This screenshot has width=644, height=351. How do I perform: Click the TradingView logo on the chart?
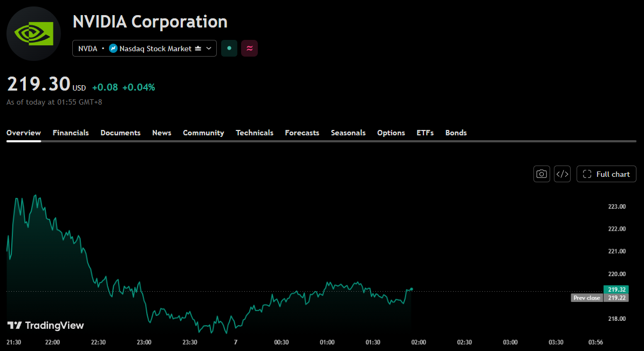pos(46,326)
